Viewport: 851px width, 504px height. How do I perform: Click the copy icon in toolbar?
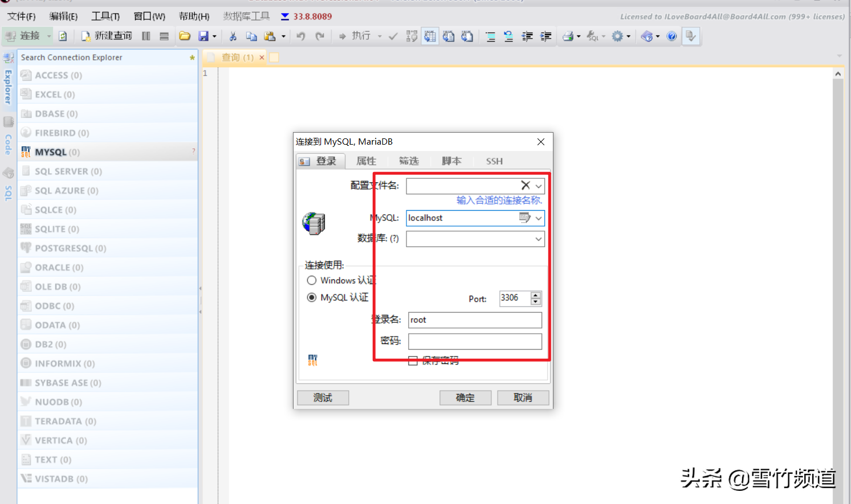[x=251, y=36]
